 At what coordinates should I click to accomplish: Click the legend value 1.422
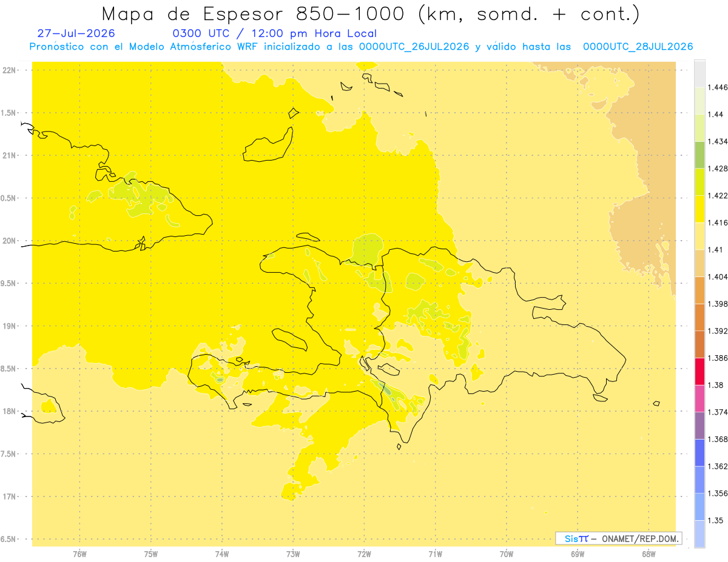point(719,196)
